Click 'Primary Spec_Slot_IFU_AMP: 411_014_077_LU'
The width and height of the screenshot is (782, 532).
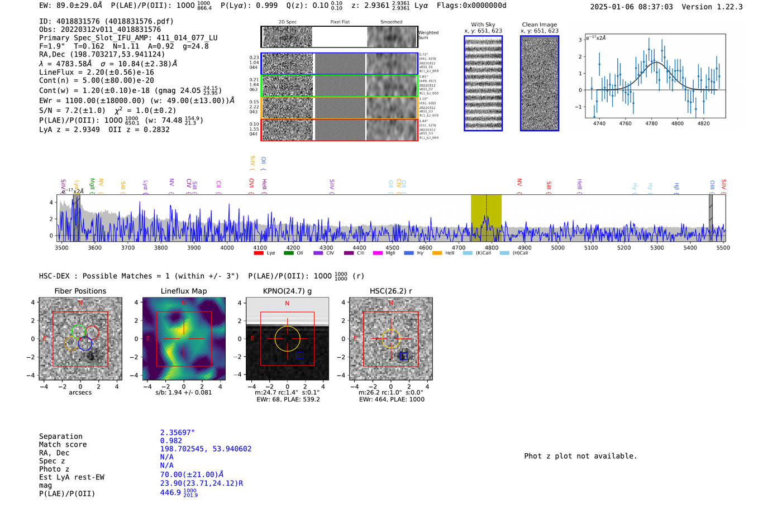[x=128, y=38]
